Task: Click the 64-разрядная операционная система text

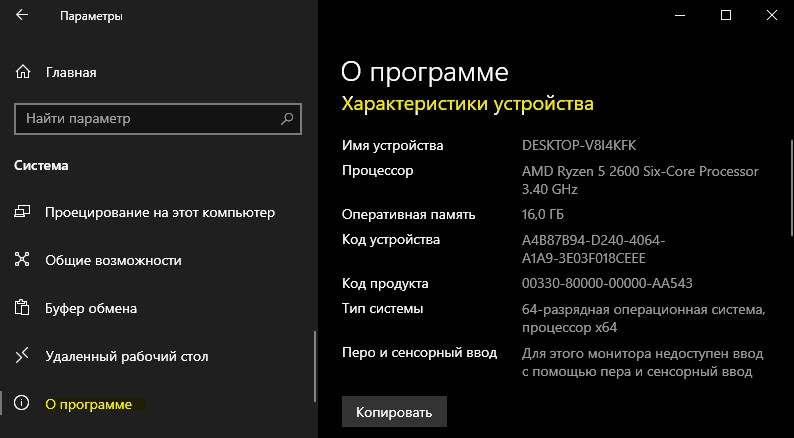Action: 643,318
